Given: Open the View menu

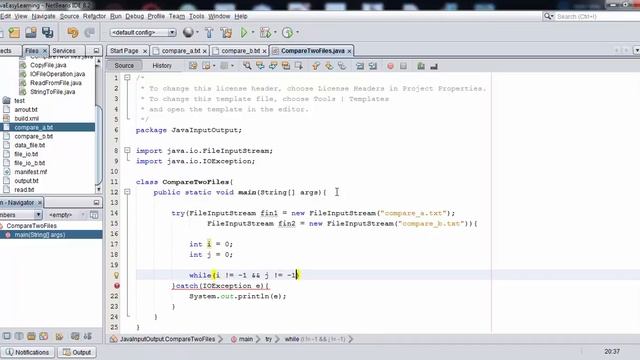Looking at the screenshot, I should (20, 16).
